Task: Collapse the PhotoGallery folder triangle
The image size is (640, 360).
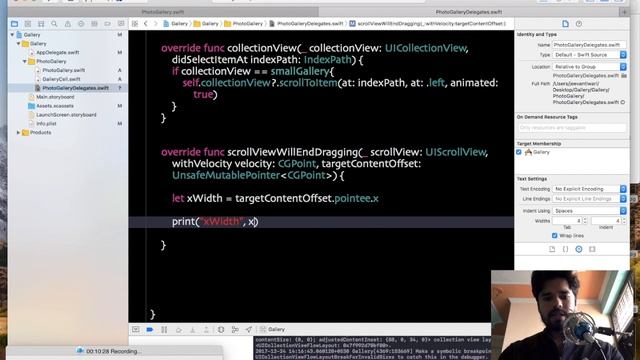Action: [25, 61]
